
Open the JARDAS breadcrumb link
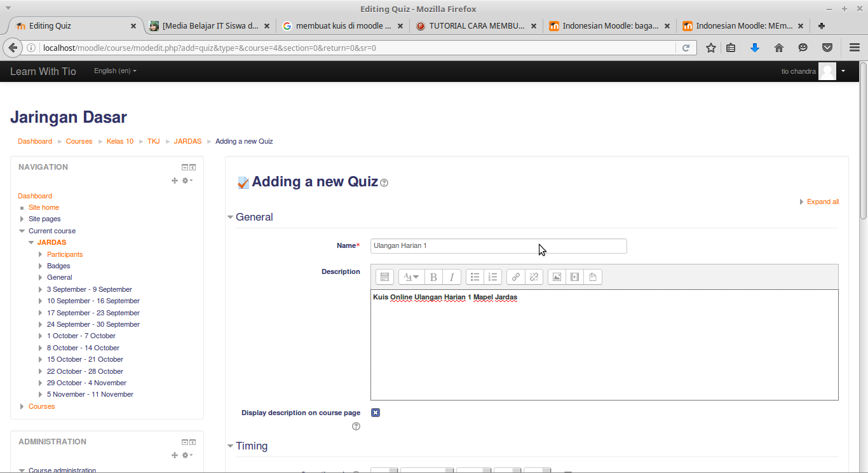pos(187,141)
